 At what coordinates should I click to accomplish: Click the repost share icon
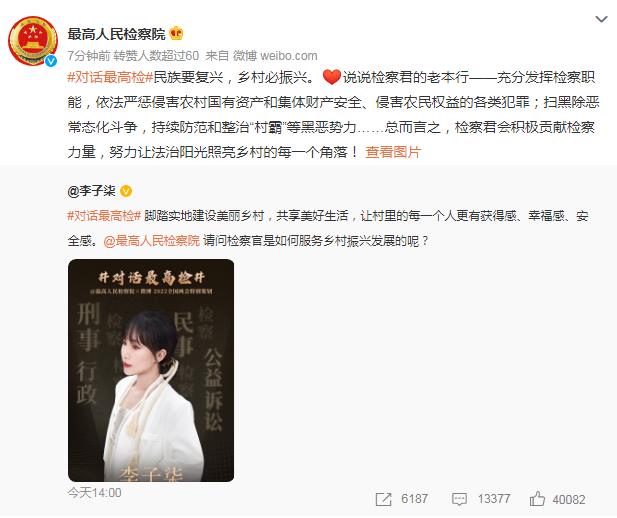[x=383, y=499]
